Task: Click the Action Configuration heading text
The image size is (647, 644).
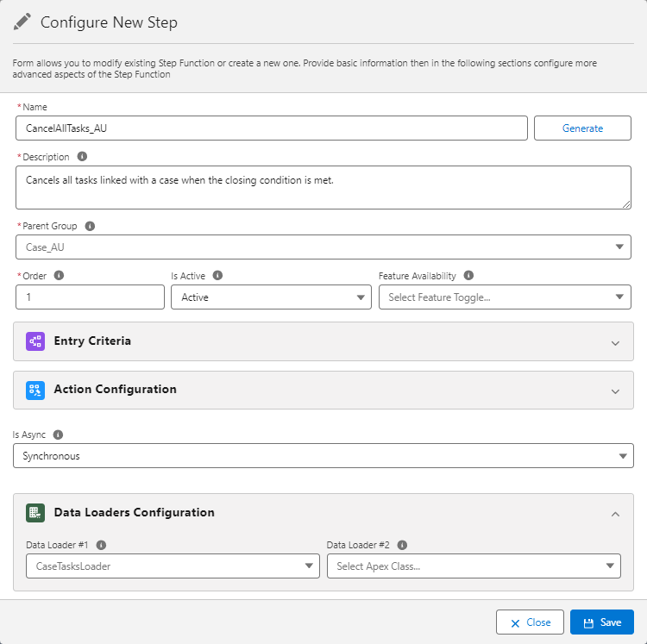Action: pos(115,389)
